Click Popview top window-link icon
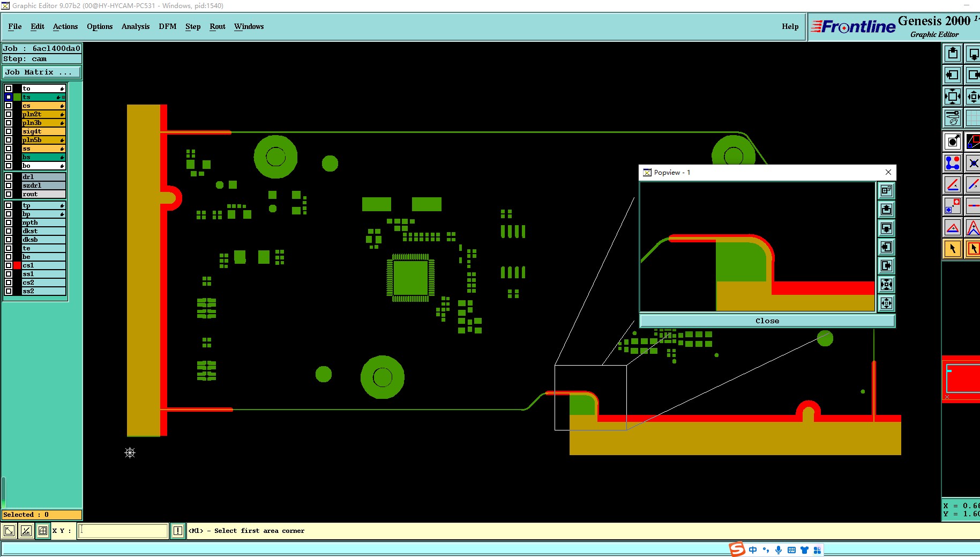Viewport: 980px width, 557px height. click(886, 190)
